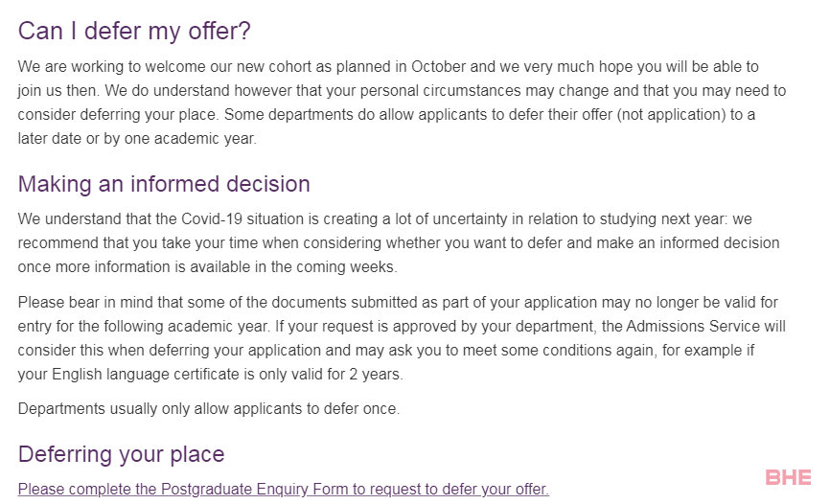The width and height of the screenshot is (830, 504).
Task: Click the red button at bottom right
Action: [x=788, y=477]
